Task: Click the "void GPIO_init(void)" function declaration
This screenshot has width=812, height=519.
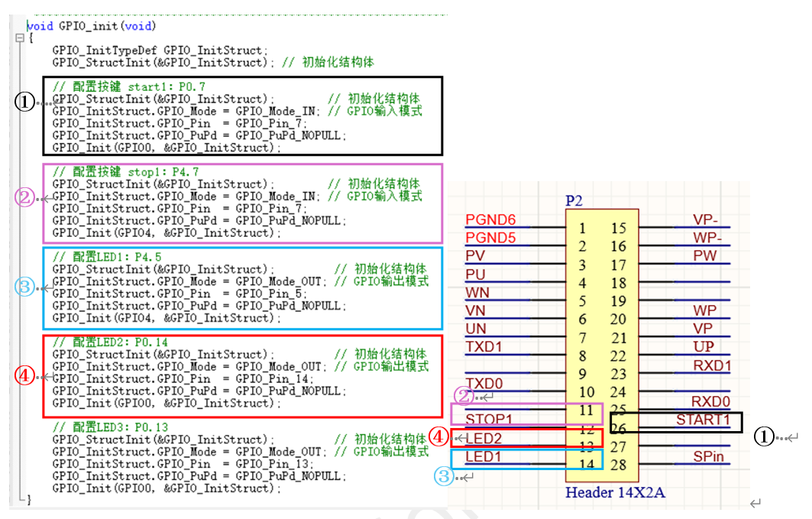Action: pos(92,26)
